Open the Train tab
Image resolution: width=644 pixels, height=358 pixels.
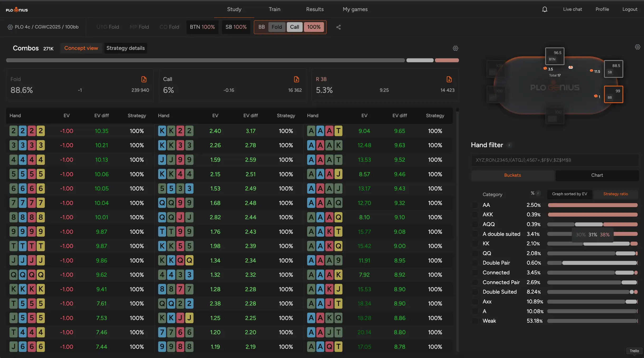coord(274,9)
